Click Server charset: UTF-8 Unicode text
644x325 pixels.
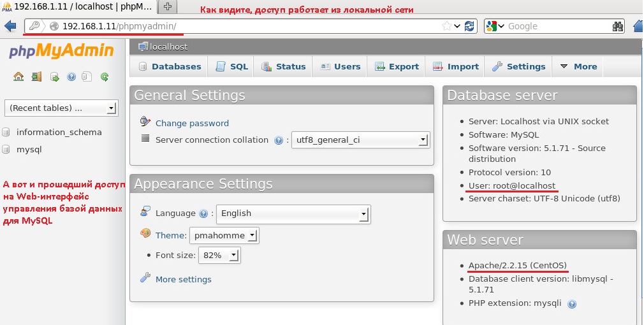click(544, 198)
